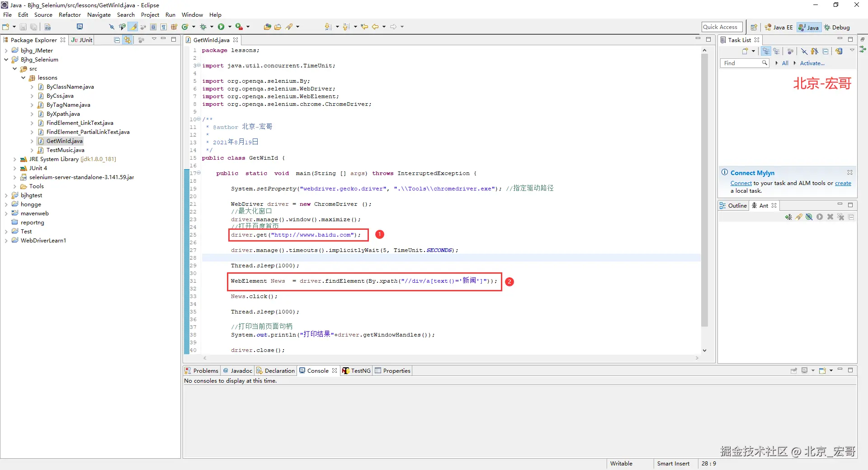Add Buildfiles in Ant view

[x=788, y=217]
